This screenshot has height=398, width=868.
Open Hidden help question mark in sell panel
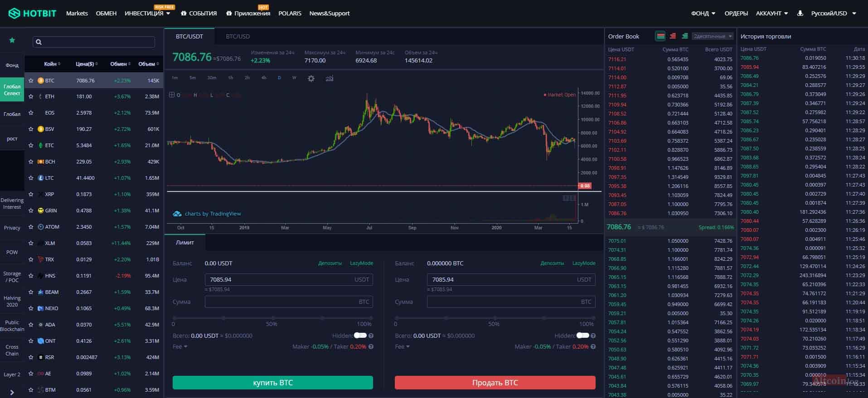[593, 336]
